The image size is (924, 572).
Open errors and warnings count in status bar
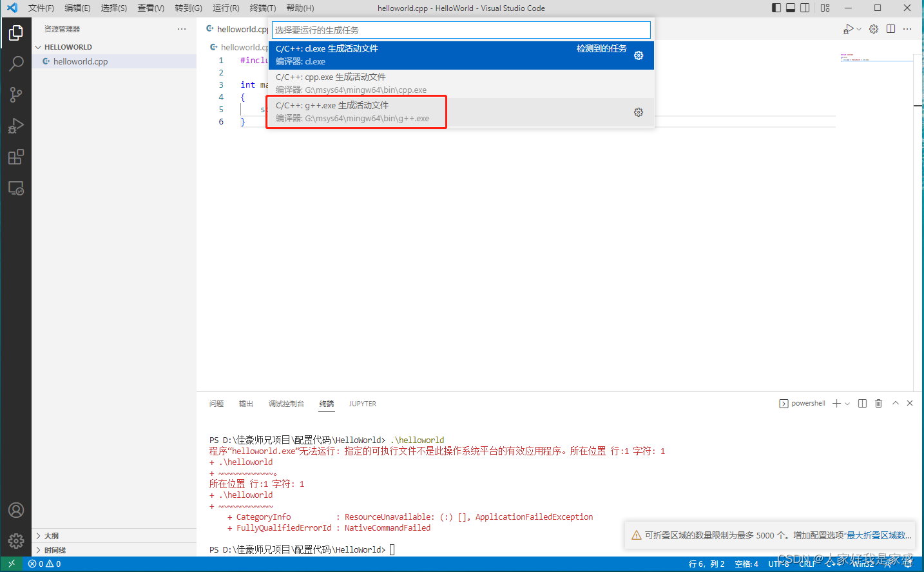[x=44, y=564]
